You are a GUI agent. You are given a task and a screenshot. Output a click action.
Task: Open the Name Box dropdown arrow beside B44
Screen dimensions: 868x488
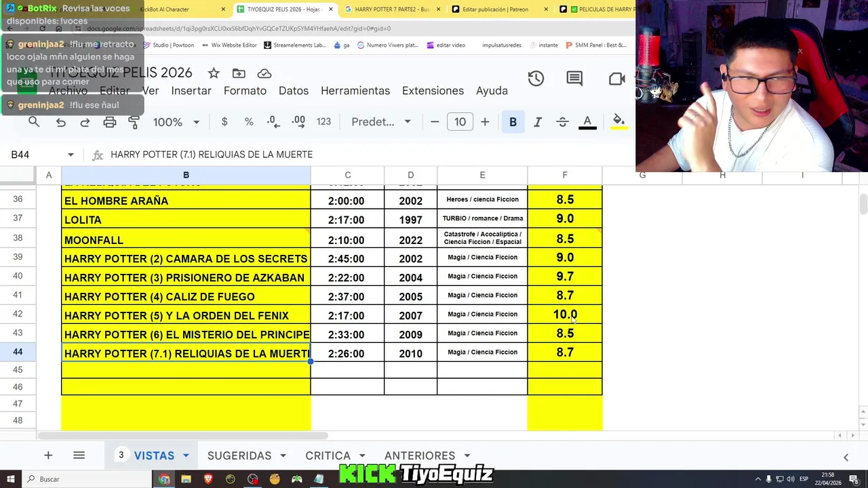pos(71,155)
